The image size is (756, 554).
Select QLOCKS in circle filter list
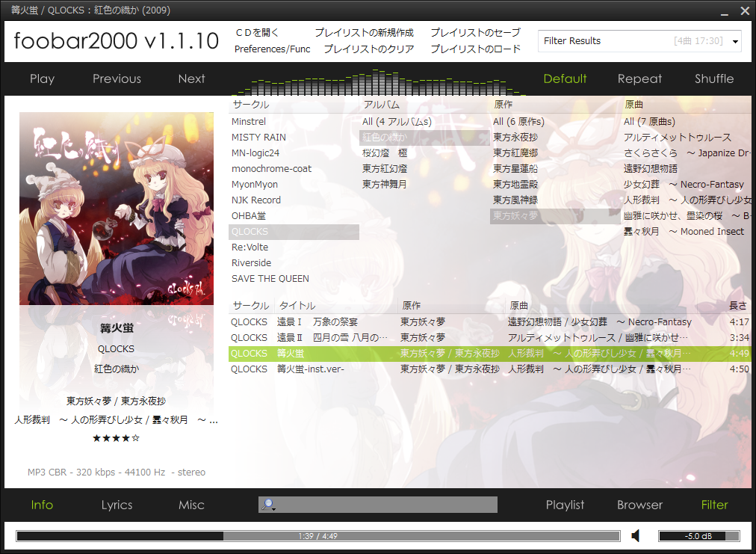[x=294, y=232]
